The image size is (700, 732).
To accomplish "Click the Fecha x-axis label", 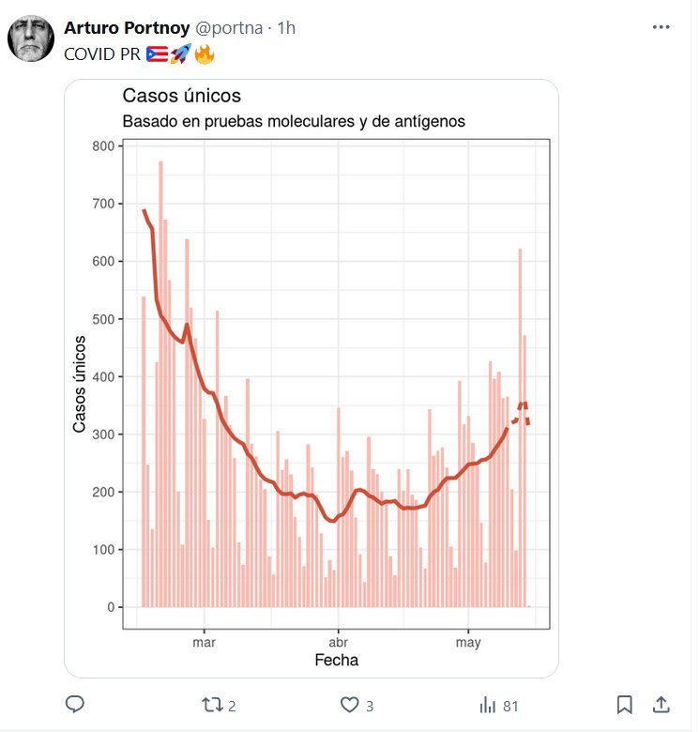I will coord(336,661).
